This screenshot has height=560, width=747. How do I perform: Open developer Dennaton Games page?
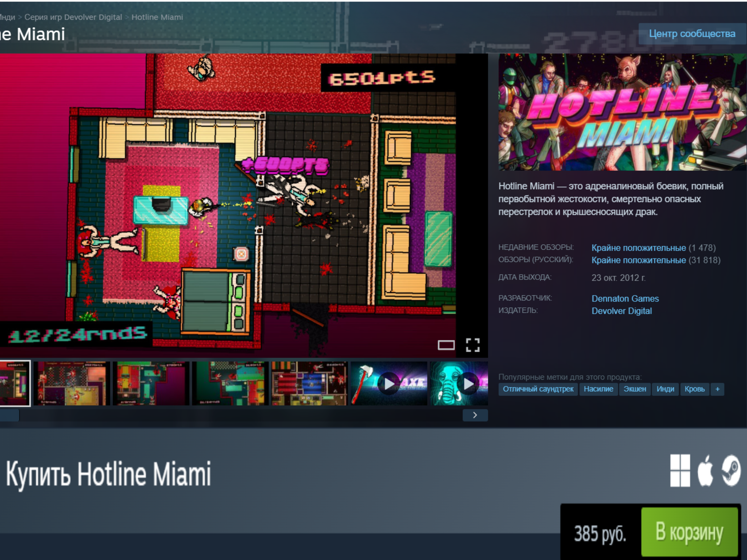point(625,299)
